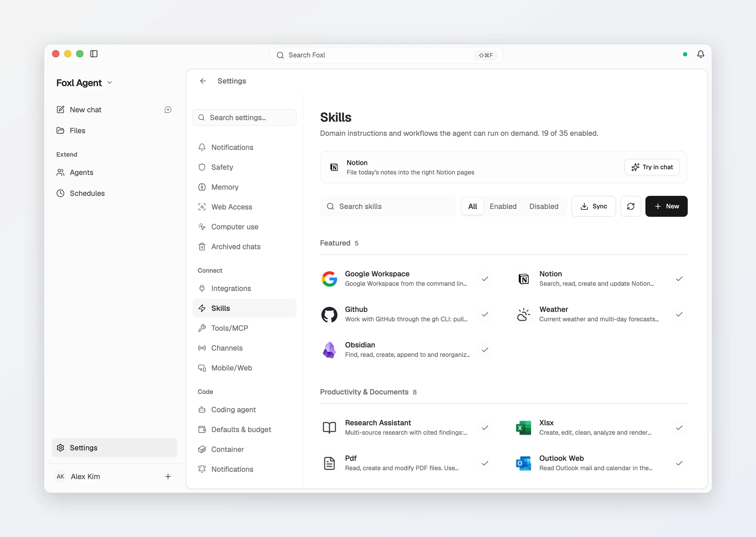
Task: Expand the Foxl Agent dropdown chevron
Action: (x=110, y=83)
